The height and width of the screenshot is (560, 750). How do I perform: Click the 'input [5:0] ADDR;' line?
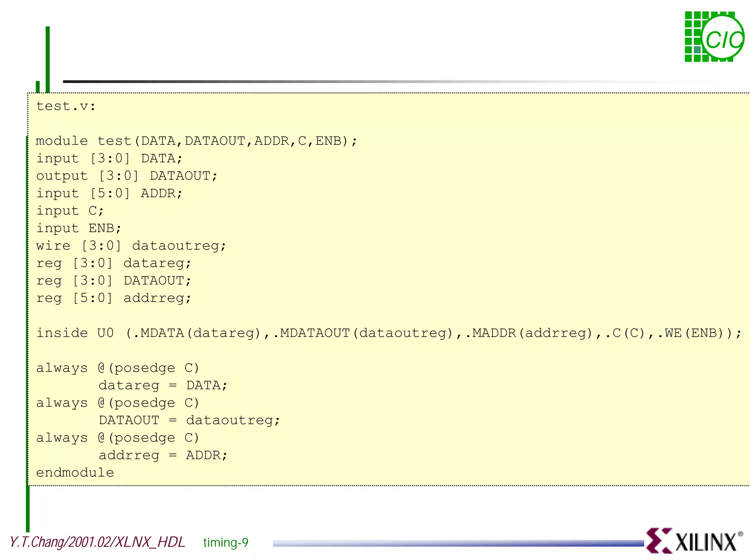(x=109, y=193)
